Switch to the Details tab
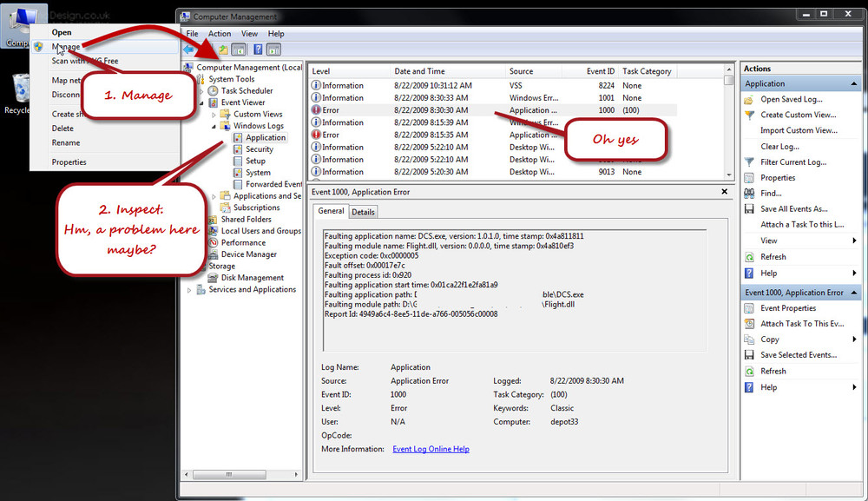868x501 pixels. 363,212
